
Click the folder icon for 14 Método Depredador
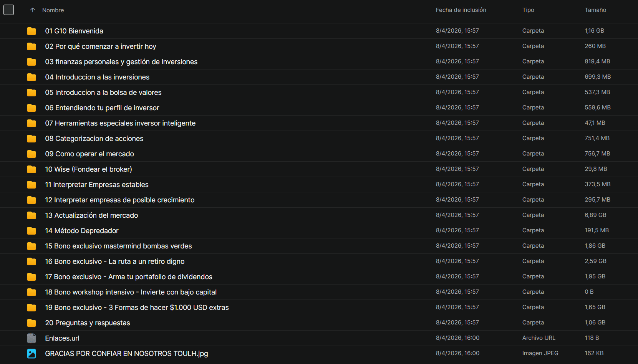point(31,231)
